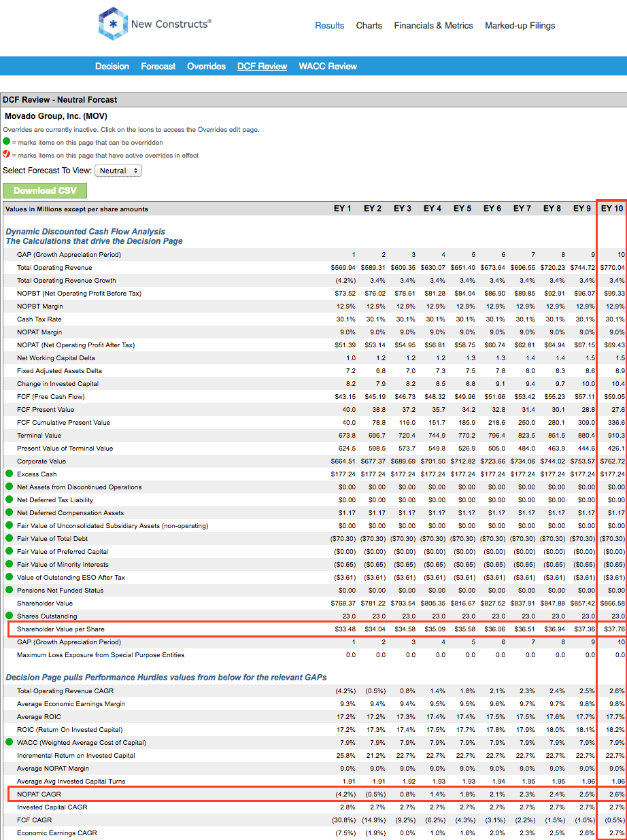Open the Select Forecast To View dropdown
The height and width of the screenshot is (840, 627).
point(118,171)
